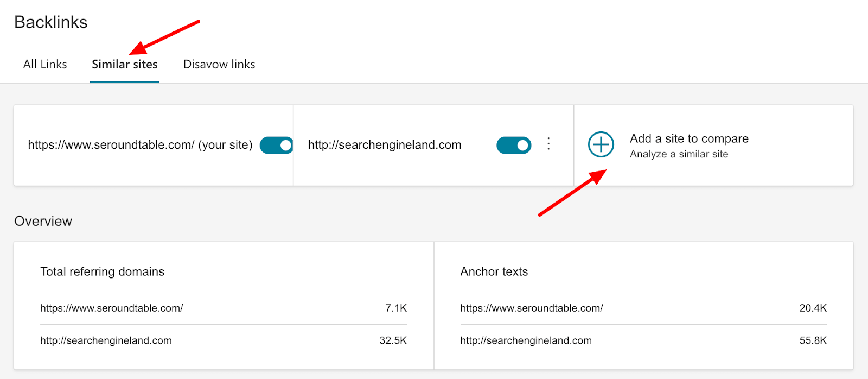868x379 pixels.
Task: Click the "Analyze a similar site" subtitle
Action: [x=679, y=154]
